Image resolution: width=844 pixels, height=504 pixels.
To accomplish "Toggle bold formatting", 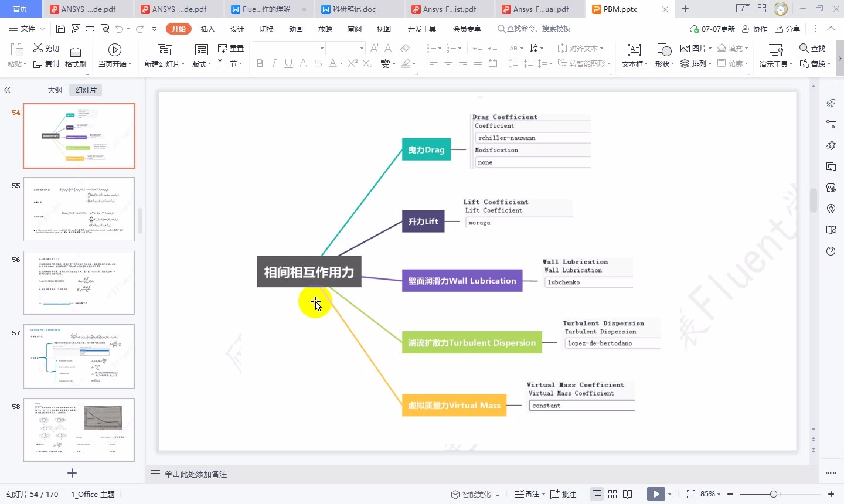I will coord(260,63).
